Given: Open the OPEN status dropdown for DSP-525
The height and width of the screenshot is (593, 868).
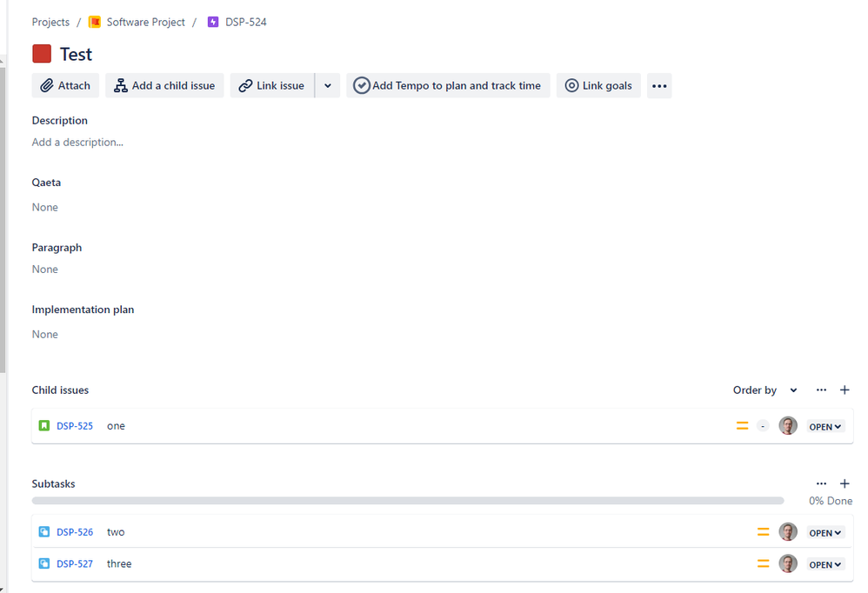Looking at the screenshot, I should point(825,426).
